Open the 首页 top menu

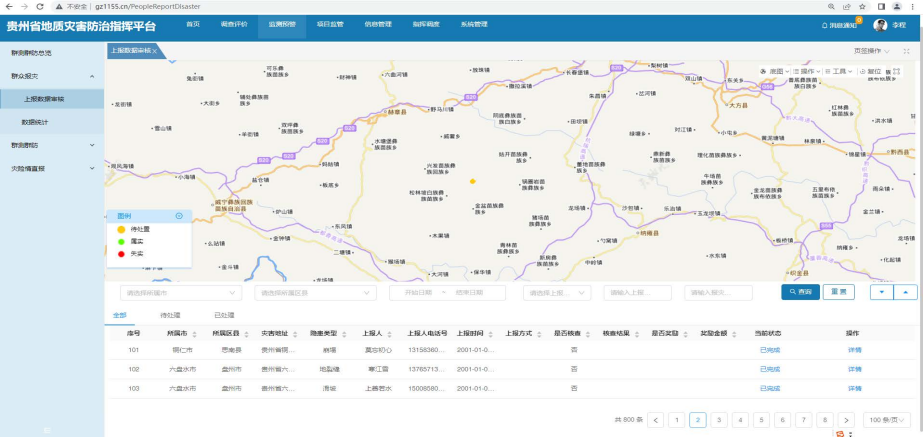click(x=193, y=25)
